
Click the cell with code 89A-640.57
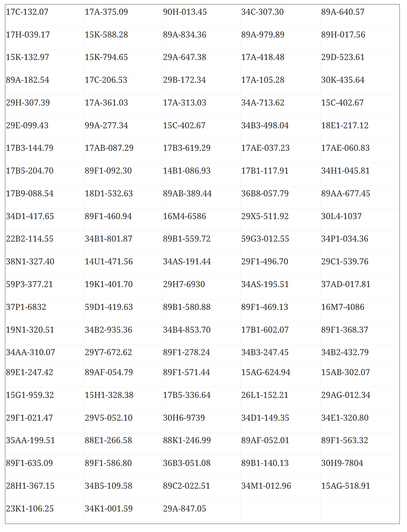pyautogui.click(x=360, y=16)
